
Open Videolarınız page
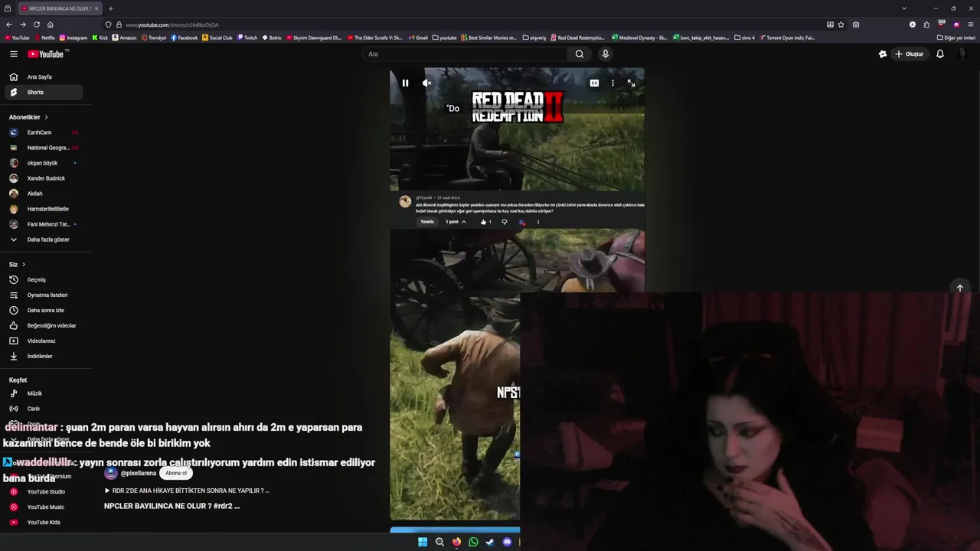[x=43, y=341]
